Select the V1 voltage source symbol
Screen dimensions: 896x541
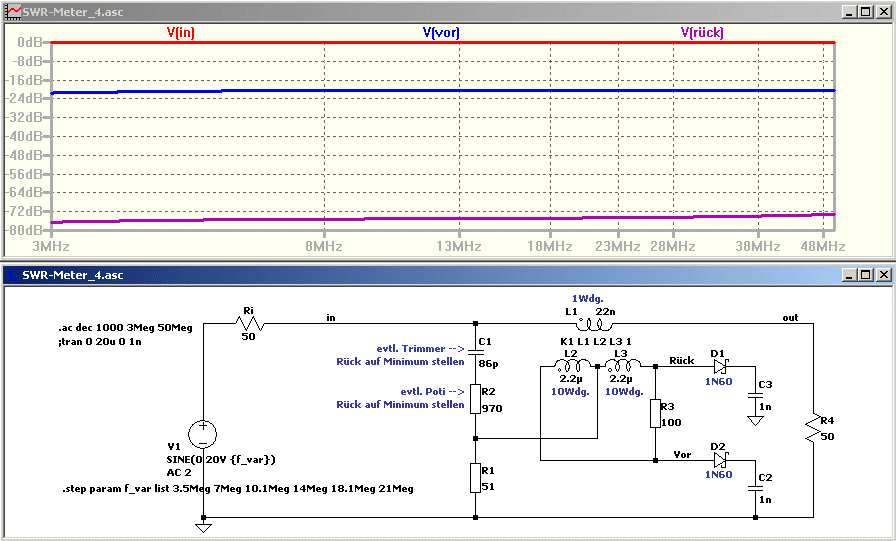click(203, 434)
